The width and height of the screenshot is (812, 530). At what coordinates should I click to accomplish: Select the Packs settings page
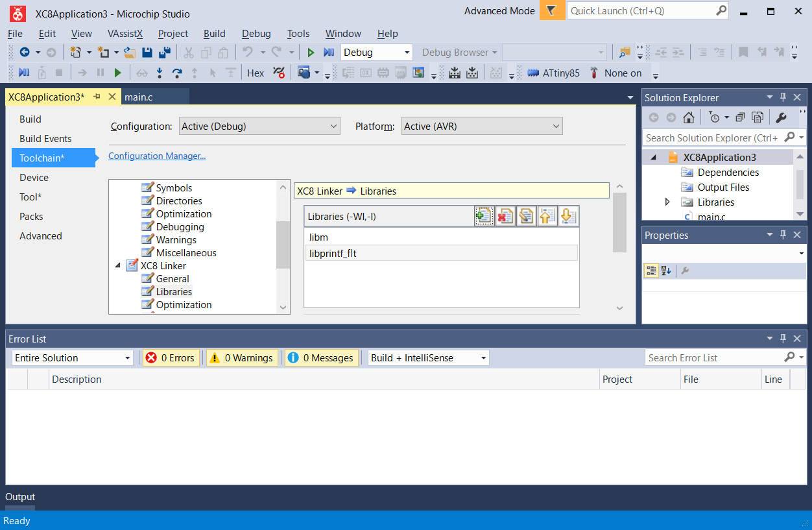pos(31,216)
